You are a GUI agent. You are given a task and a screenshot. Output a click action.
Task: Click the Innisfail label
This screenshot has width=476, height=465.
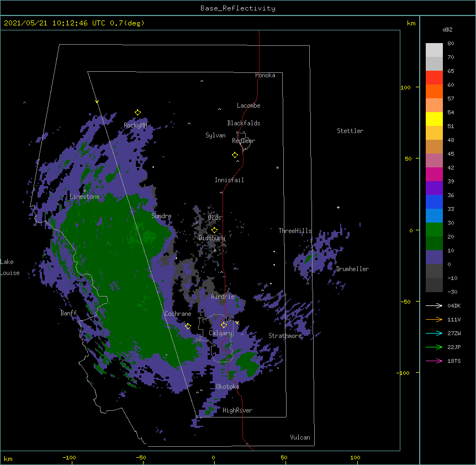click(229, 180)
